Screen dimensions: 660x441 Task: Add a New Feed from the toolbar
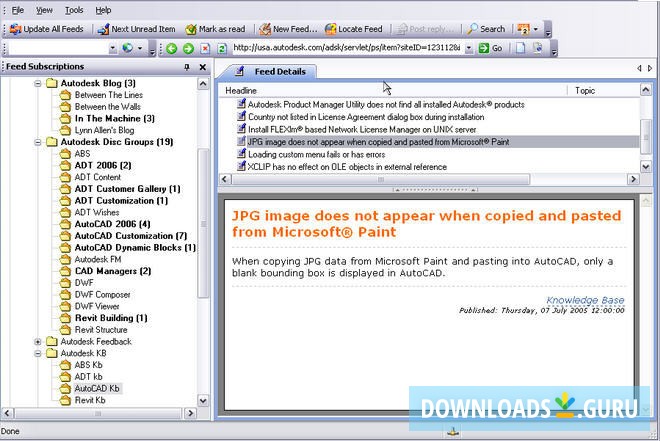pos(288,29)
